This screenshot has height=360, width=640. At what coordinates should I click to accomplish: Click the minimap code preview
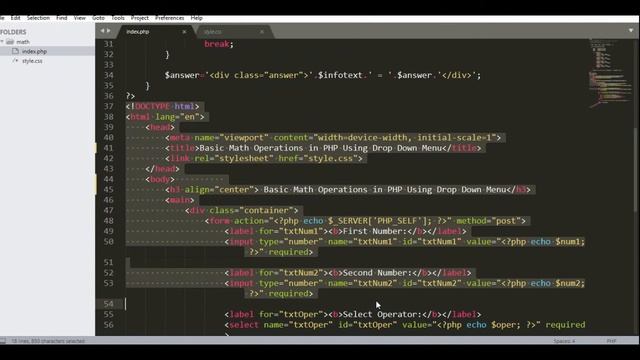pos(610,73)
